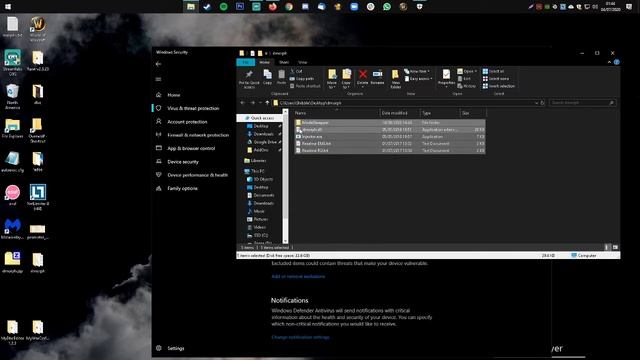Open Spotify from the taskbar

(x=223, y=7)
